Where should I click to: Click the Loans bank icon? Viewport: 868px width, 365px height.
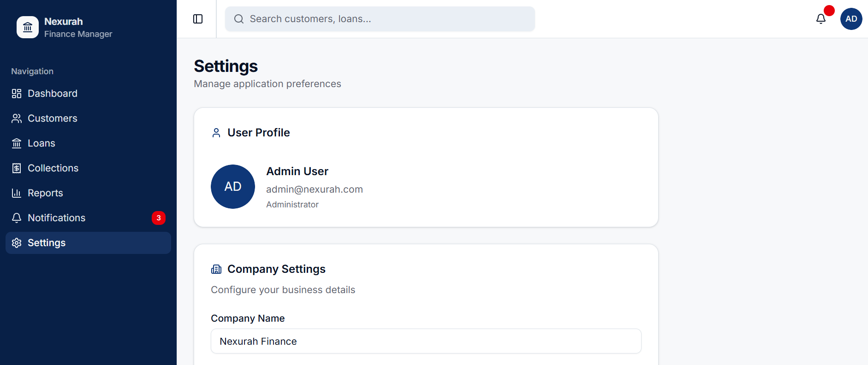[x=17, y=143]
